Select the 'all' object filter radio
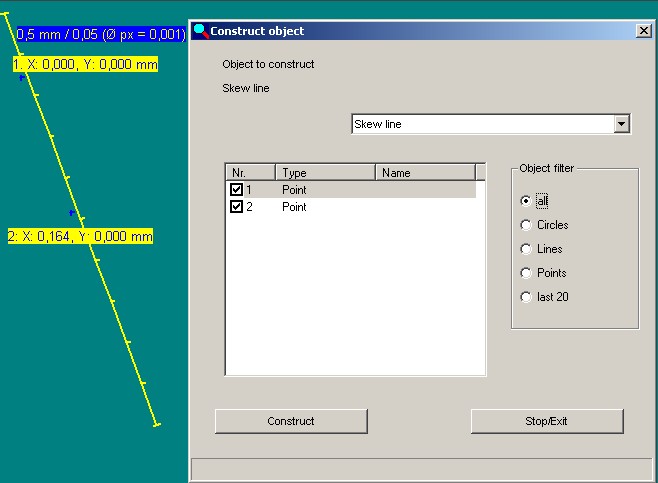 525,201
